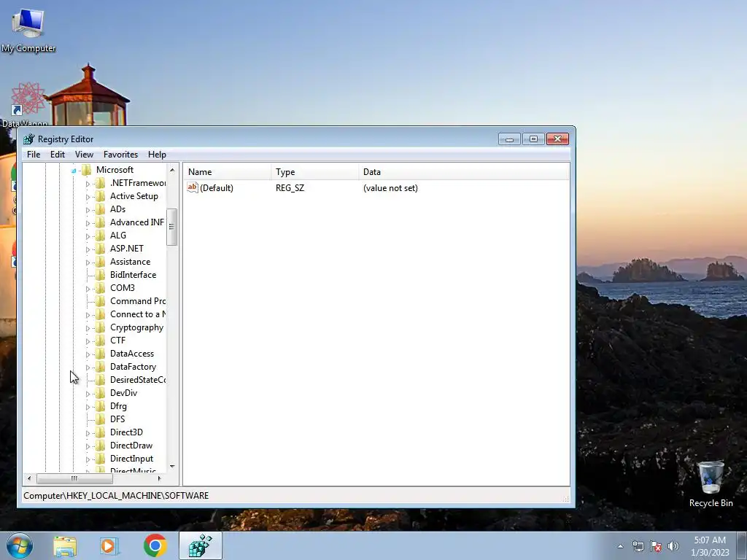Click the horizontal scrollbar left arrow
This screenshot has width=747, height=560.
tap(29, 478)
